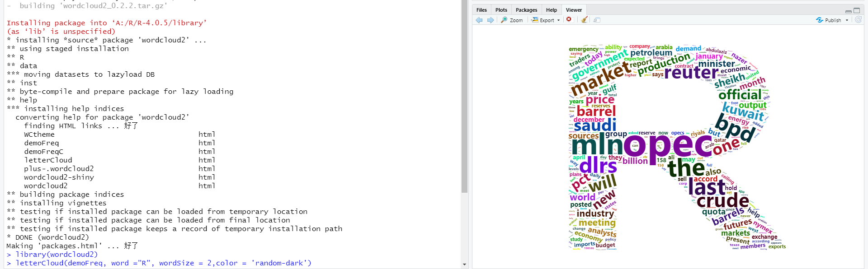Click the word 'industry' in the word cloud
The width and height of the screenshot is (868, 269).
click(595, 213)
